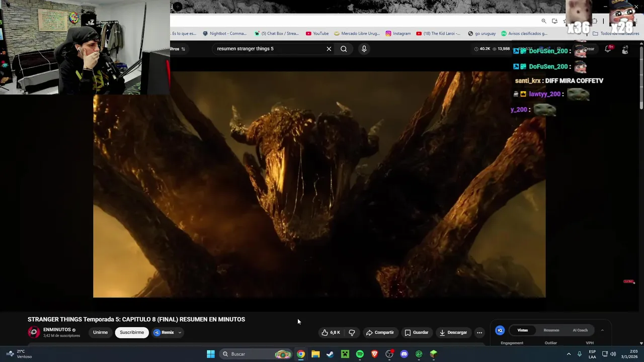Image resolution: width=644 pixels, height=362 pixels.
Task: Open more actions three-dot menu
Action: tap(479, 332)
